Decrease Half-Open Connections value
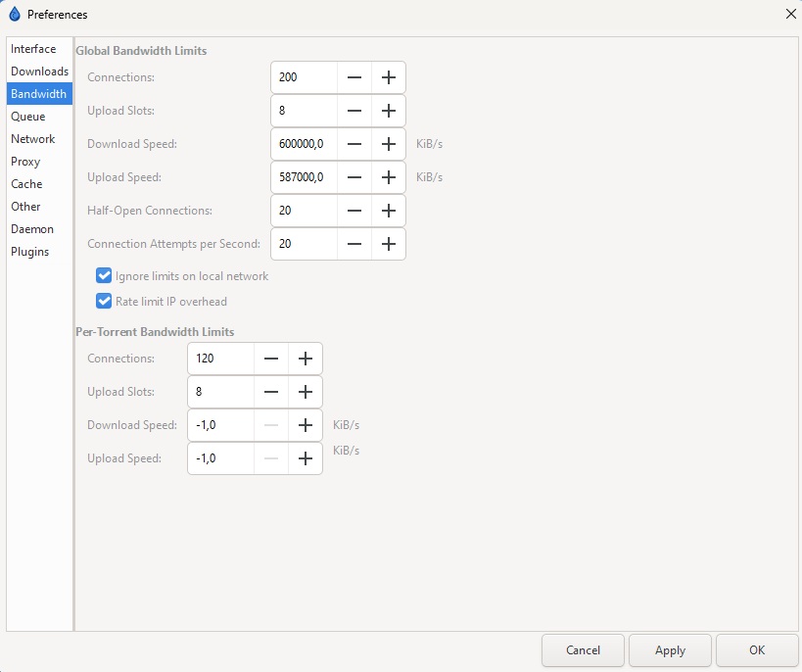 point(354,211)
